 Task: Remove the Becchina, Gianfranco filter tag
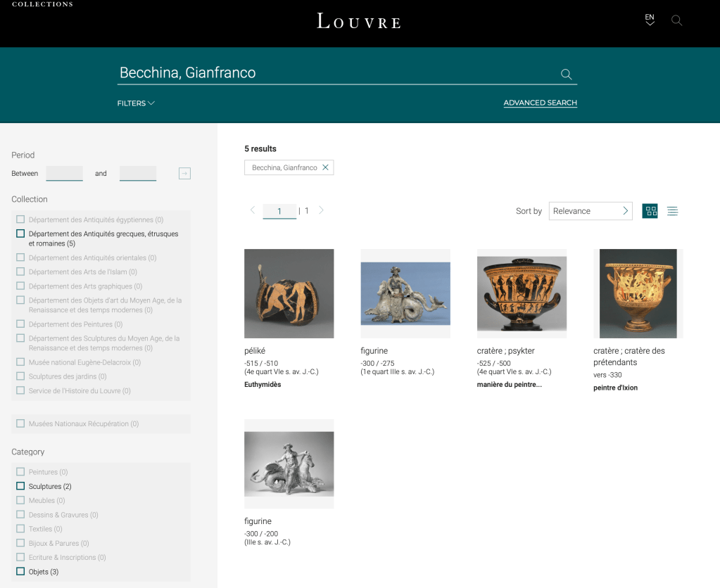point(325,167)
